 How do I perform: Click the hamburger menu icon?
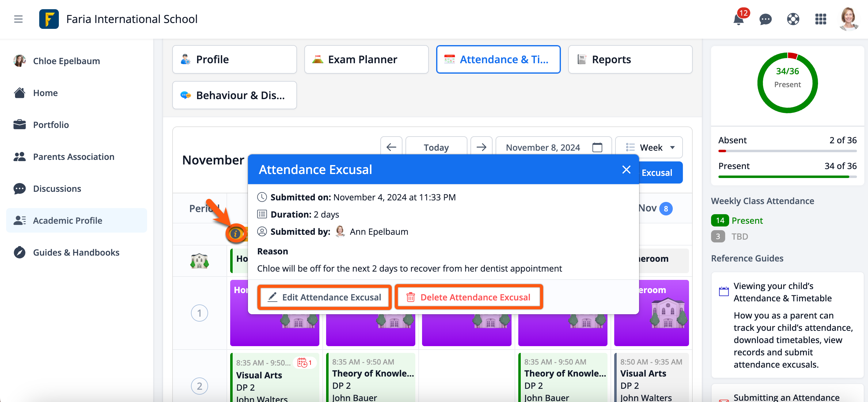(x=18, y=19)
